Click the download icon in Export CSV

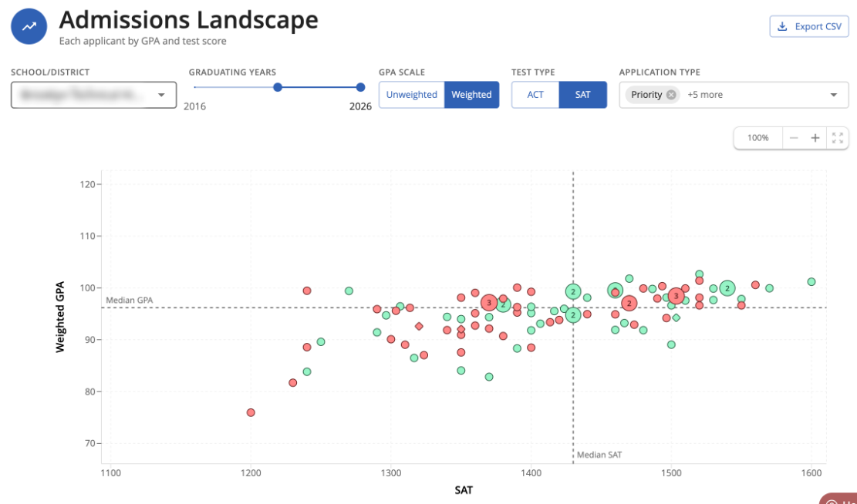[782, 26]
